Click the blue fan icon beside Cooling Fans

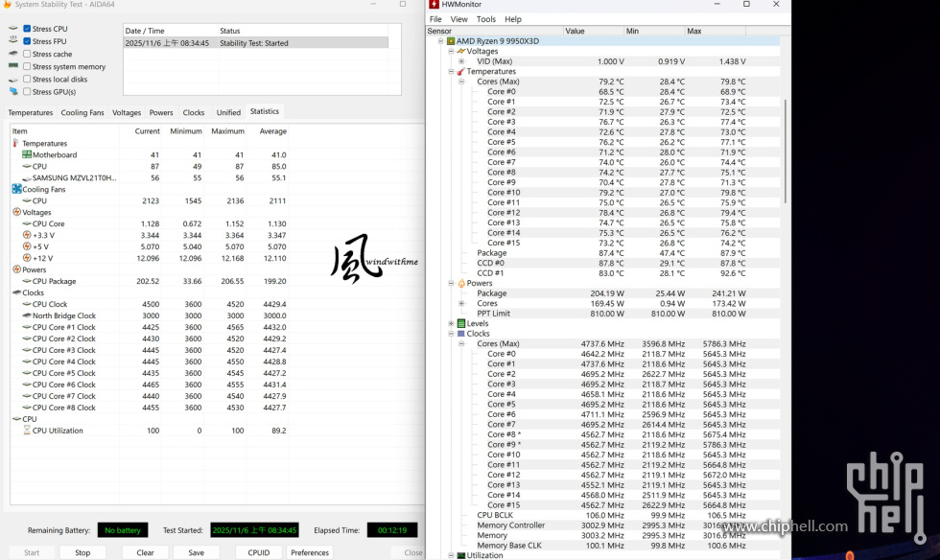point(16,190)
